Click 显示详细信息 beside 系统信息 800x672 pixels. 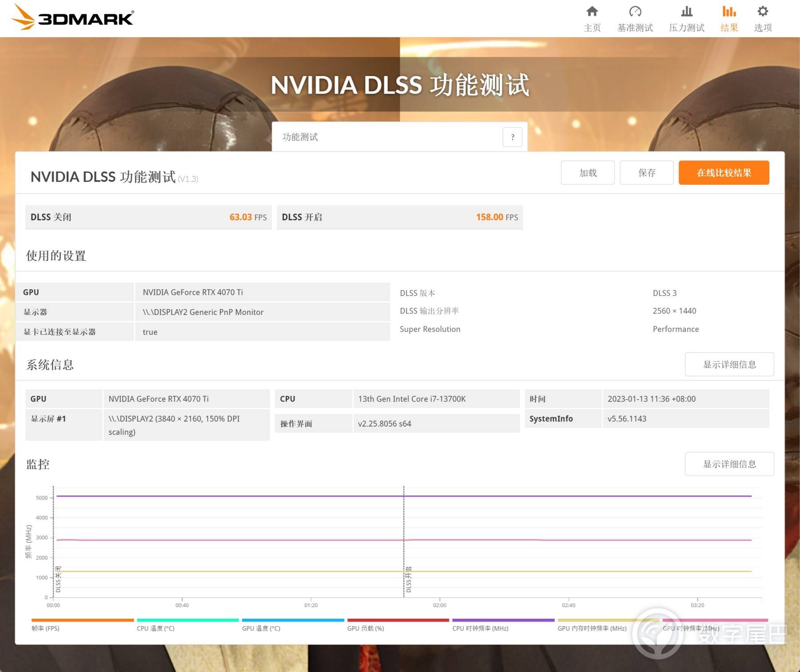pyautogui.click(x=729, y=364)
